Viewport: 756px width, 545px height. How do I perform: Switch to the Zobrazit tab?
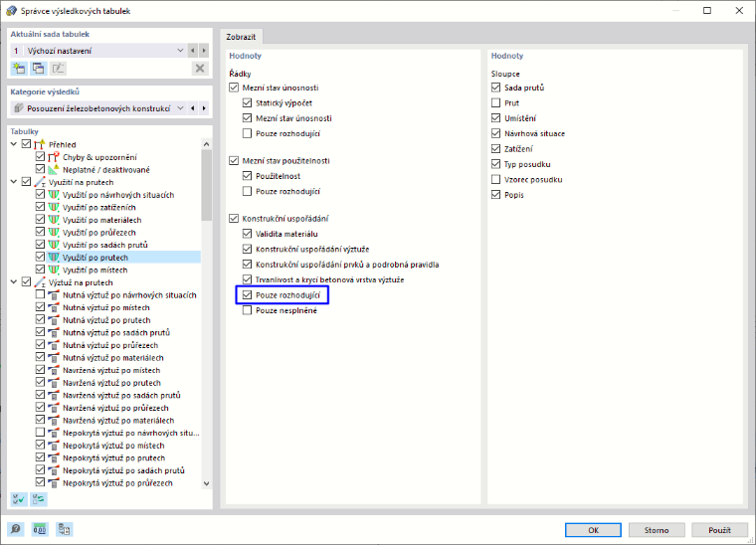click(241, 37)
